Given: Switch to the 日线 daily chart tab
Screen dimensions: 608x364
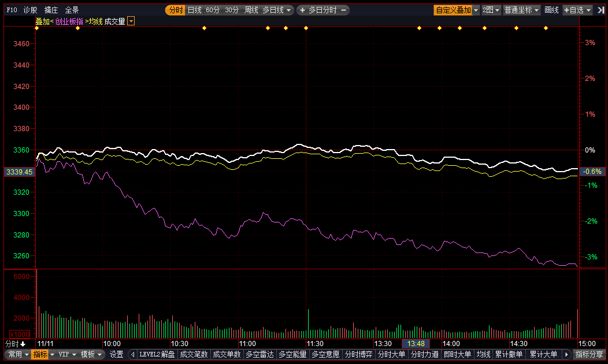Looking at the screenshot, I should pos(194,10).
